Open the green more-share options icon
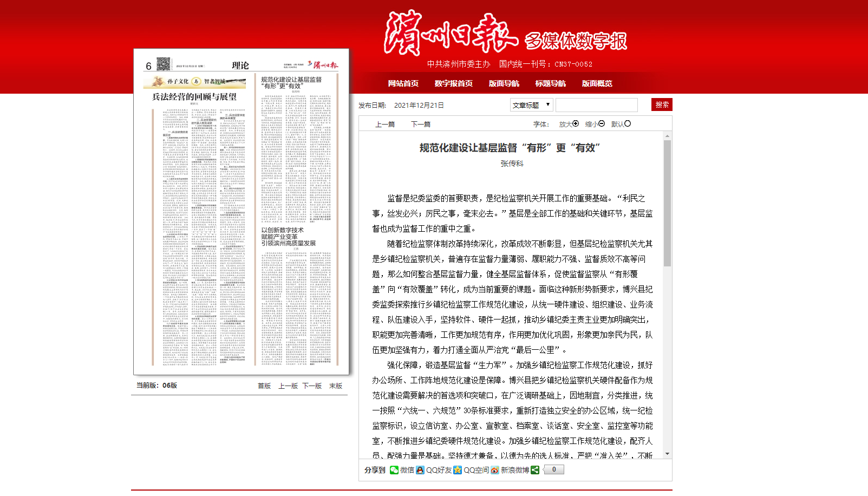 pos(535,470)
